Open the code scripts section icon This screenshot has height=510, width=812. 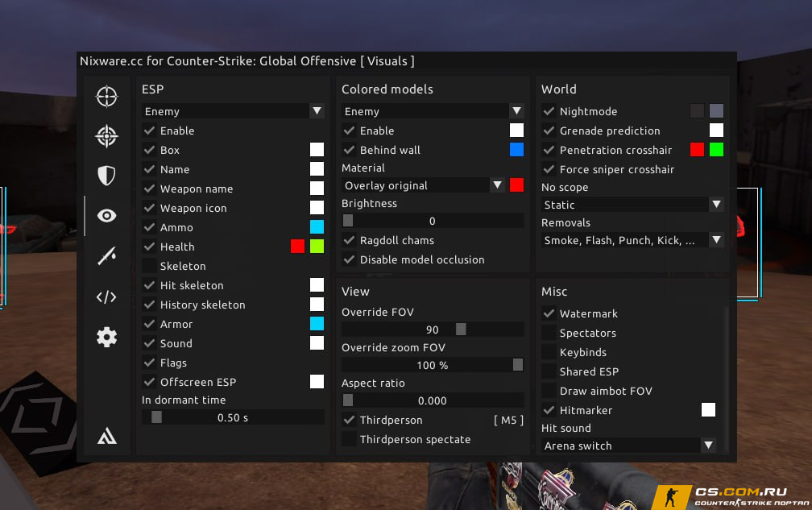pos(106,296)
